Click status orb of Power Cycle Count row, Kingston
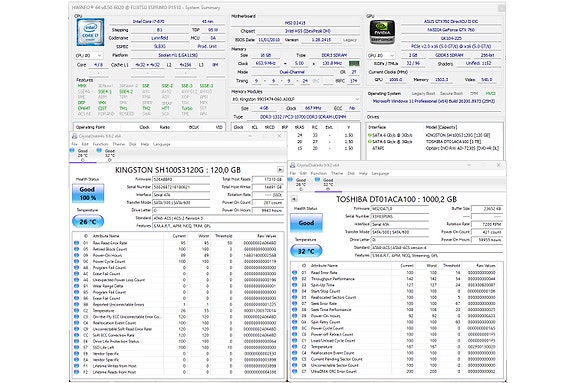 (x=76, y=261)
